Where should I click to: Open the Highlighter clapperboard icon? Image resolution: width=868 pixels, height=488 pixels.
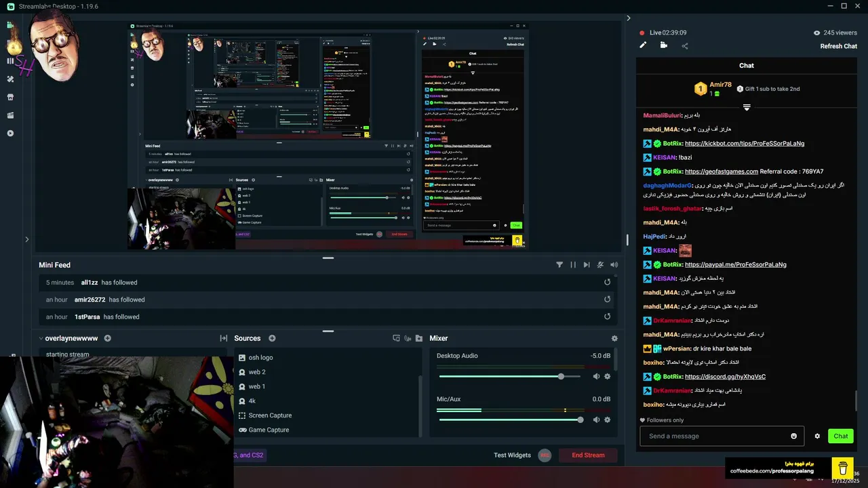(x=10, y=115)
